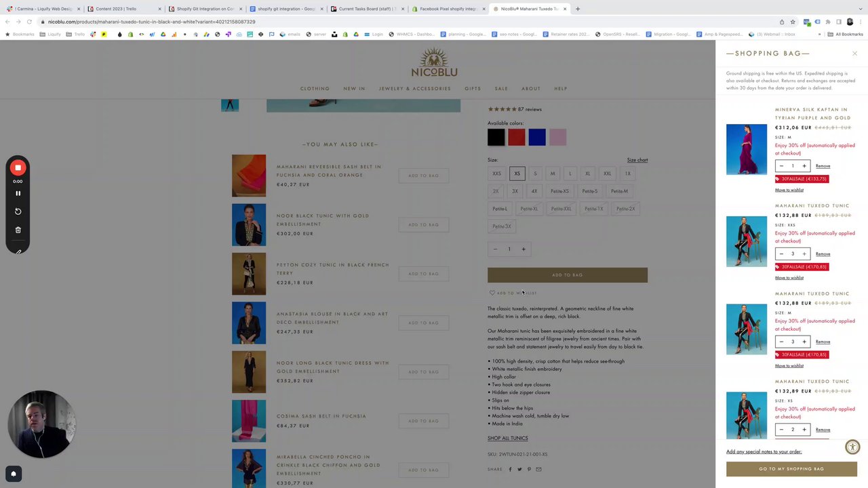The height and width of the screenshot is (488, 868).
Task: Remove Minerva Silk Kaftan from bag
Action: click(x=823, y=166)
